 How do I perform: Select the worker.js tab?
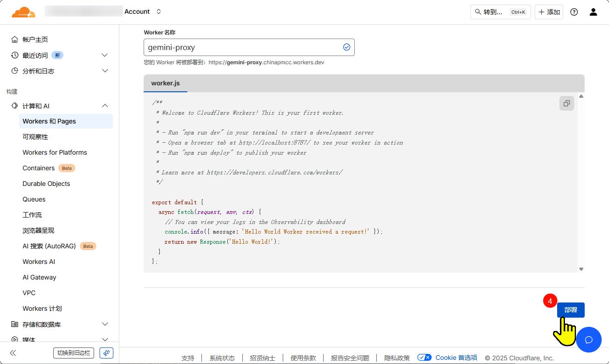tap(165, 83)
